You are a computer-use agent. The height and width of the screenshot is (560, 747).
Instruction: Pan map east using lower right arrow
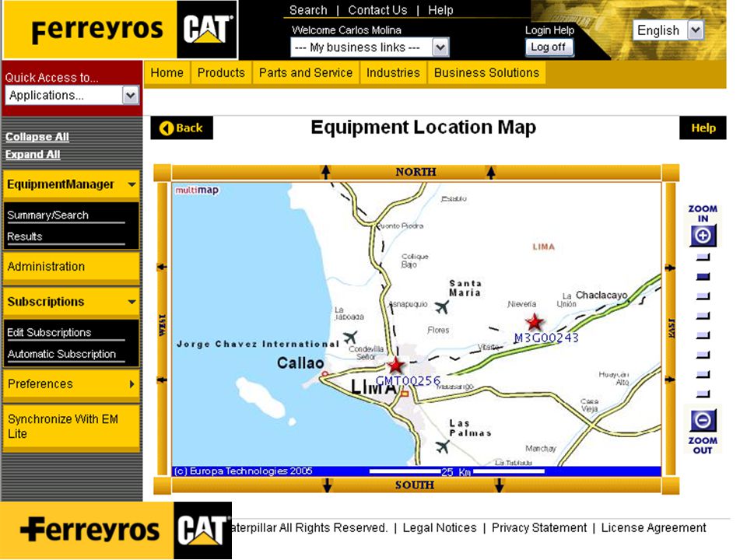click(670, 380)
